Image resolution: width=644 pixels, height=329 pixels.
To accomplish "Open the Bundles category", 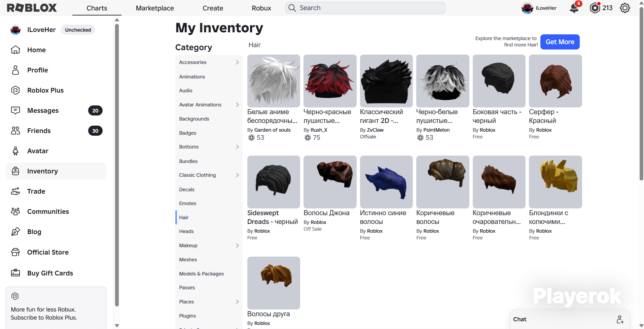I will point(209,161).
